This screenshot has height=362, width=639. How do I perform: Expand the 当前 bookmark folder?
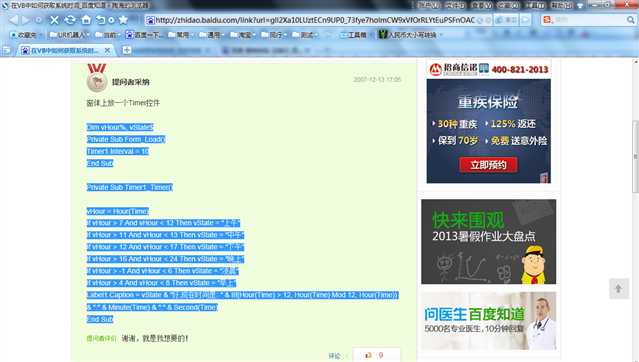click(107, 35)
